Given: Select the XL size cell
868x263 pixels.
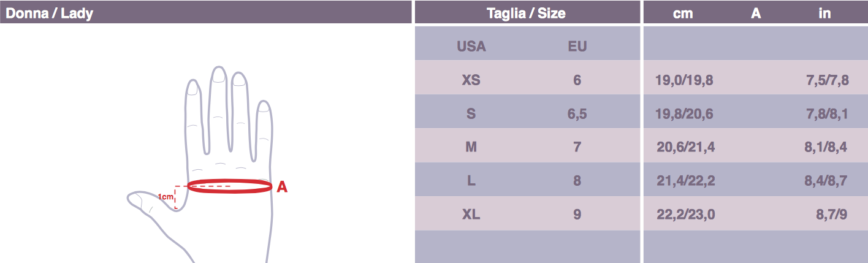Looking at the screenshot, I should (471, 215).
